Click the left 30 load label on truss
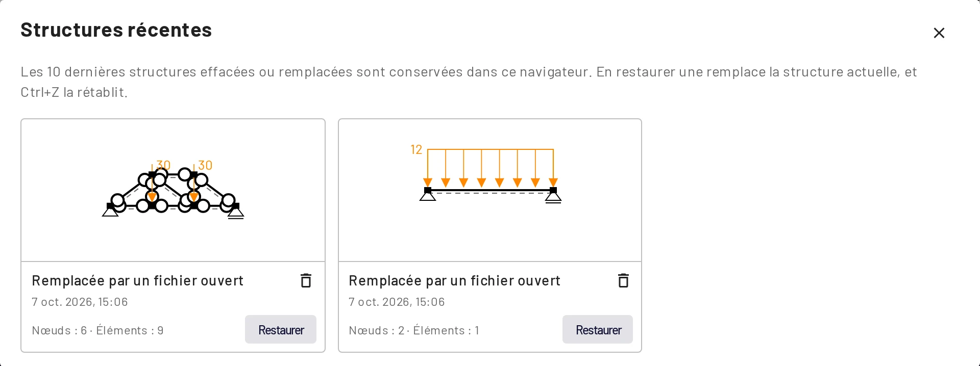The image size is (980, 366). [x=163, y=165]
